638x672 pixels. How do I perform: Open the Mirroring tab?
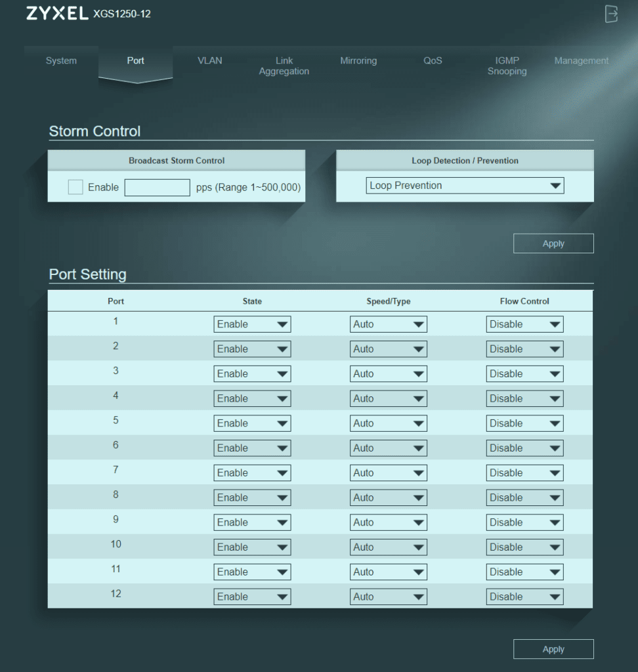click(x=358, y=61)
